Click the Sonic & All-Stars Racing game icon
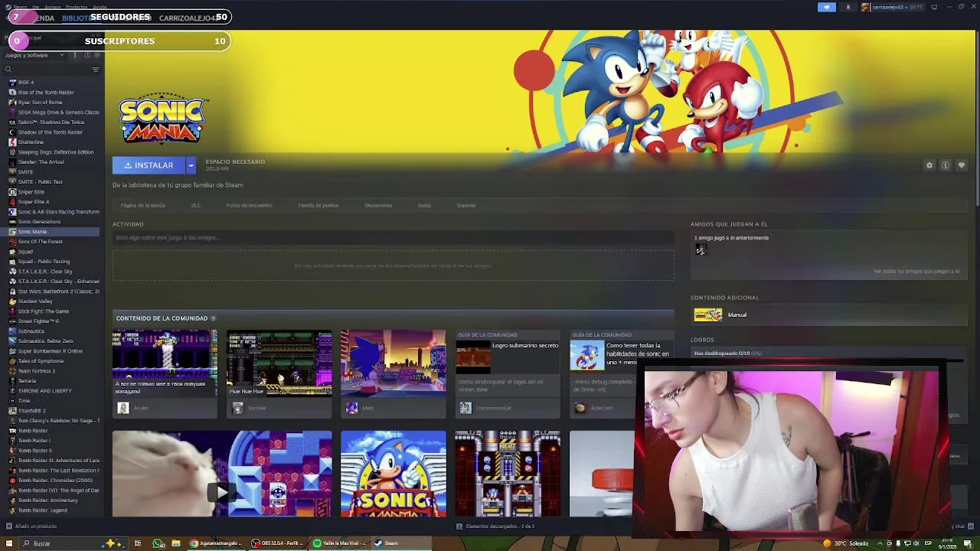The width and height of the screenshot is (980, 551). click(x=12, y=211)
